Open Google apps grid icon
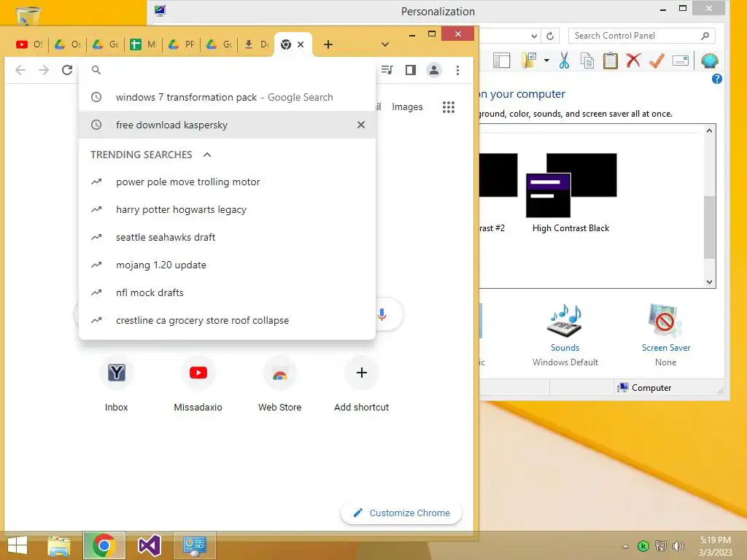This screenshot has width=747, height=560. tap(449, 106)
